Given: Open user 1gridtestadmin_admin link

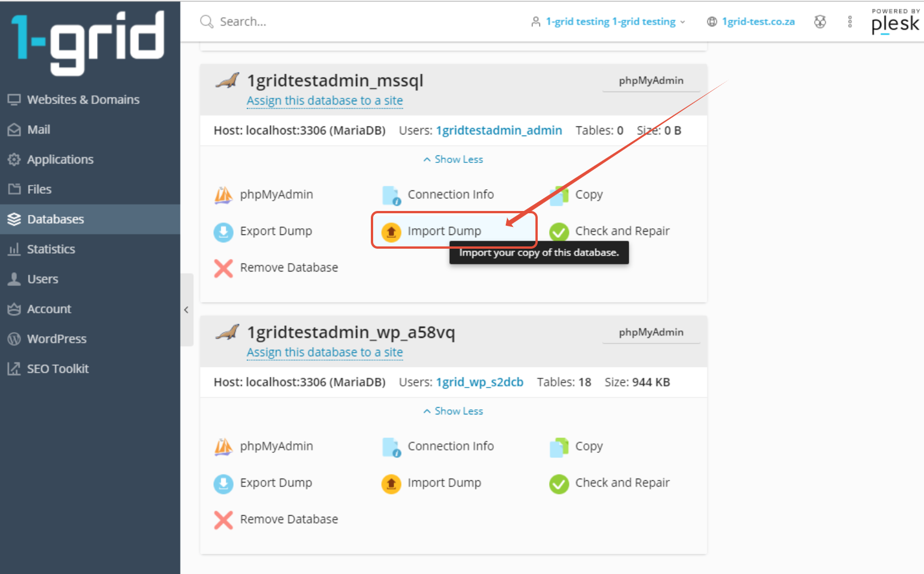Looking at the screenshot, I should [499, 130].
